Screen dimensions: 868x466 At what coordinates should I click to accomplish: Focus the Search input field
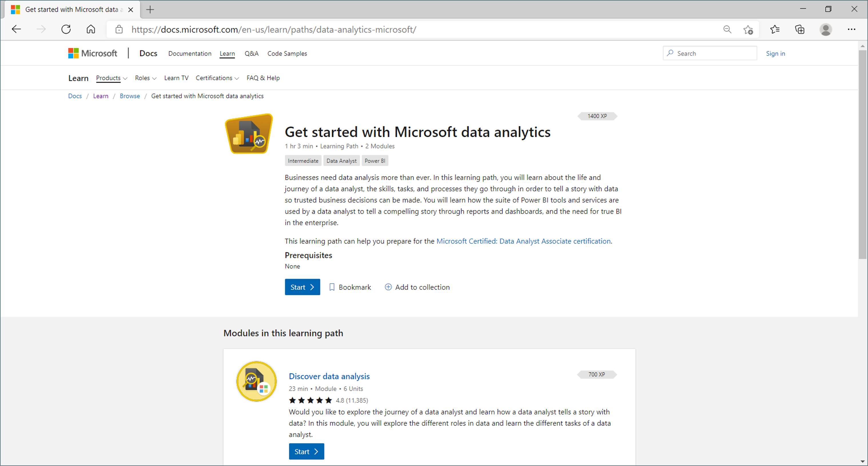coord(710,53)
